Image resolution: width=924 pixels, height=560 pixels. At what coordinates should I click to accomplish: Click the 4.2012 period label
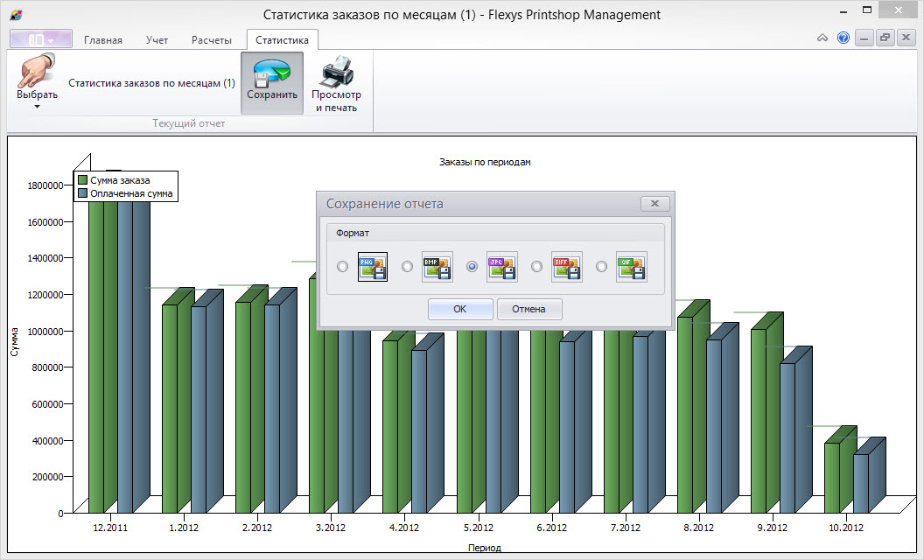(x=404, y=528)
